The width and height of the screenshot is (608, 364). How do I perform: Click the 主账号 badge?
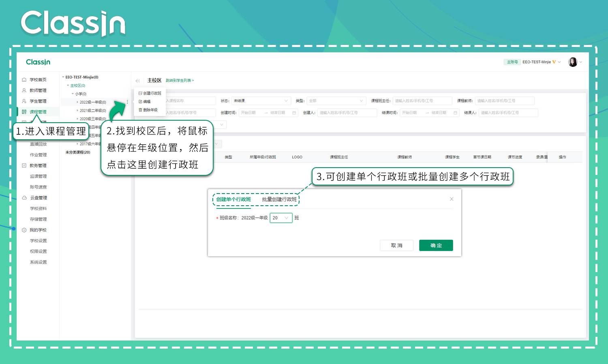512,62
